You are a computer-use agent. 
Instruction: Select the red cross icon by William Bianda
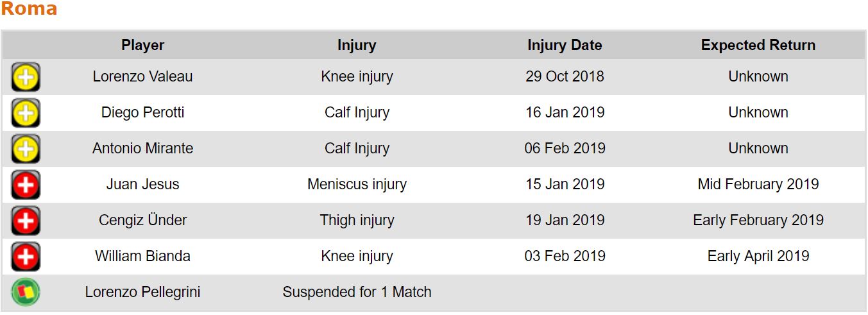26,257
